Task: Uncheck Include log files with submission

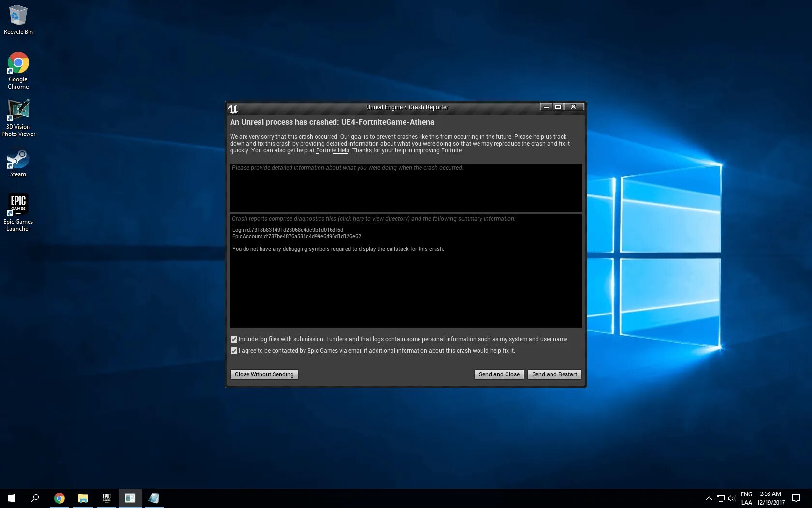Action: 234,339
